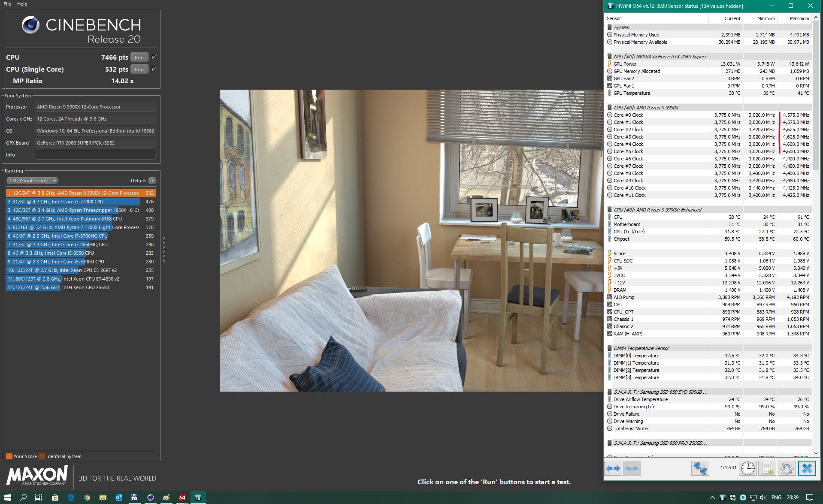Switch to the red 64 taskbar app
Viewport: 823px width, 504px height.
pos(182,498)
